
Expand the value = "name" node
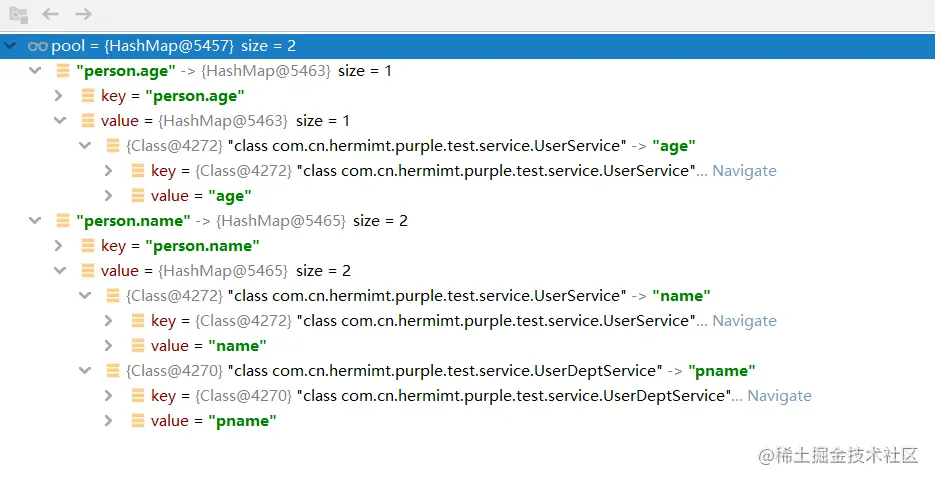coord(109,345)
